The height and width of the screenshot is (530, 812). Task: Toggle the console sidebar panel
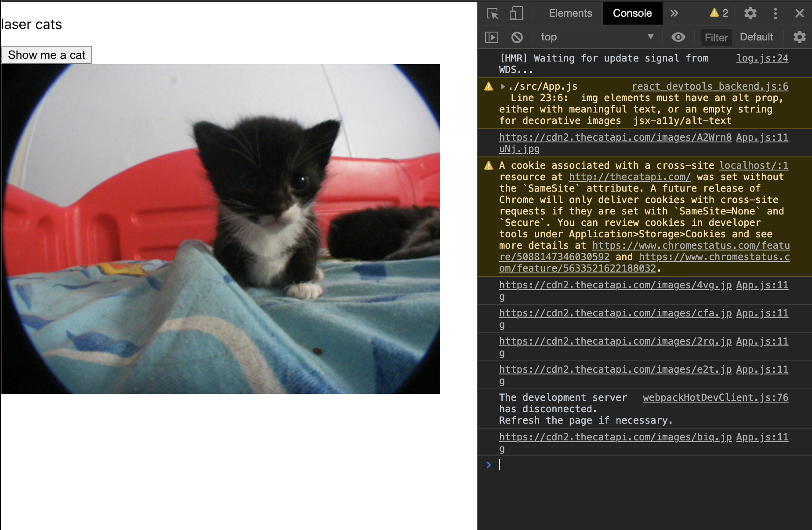click(492, 37)
